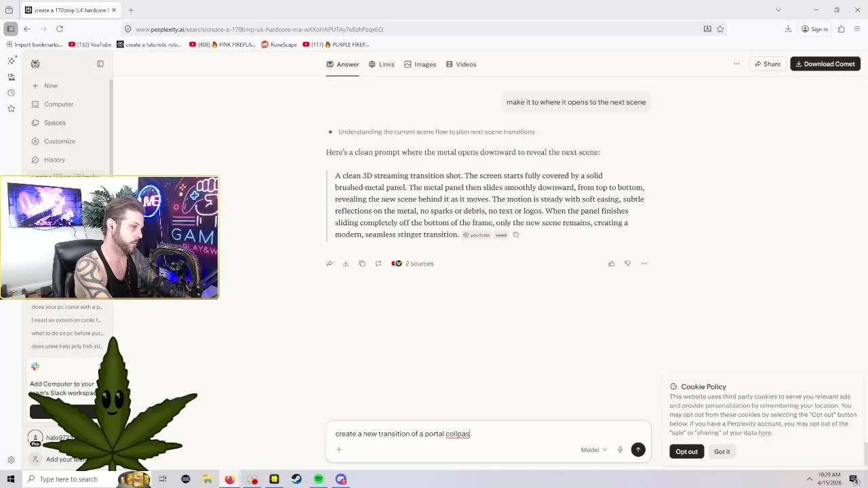Click the address bar URL
868x488 pixels.
coord(259,29)
